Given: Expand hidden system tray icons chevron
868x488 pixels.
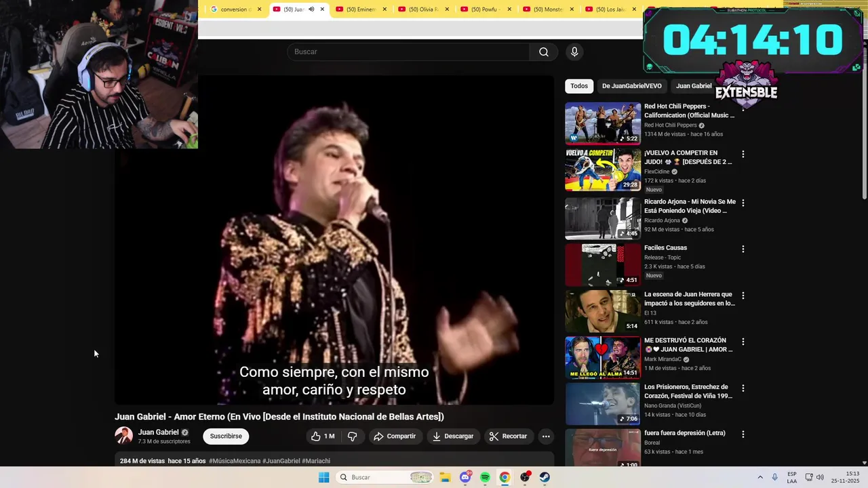Looking at the screenshot, I should click(x=759, y=477).
